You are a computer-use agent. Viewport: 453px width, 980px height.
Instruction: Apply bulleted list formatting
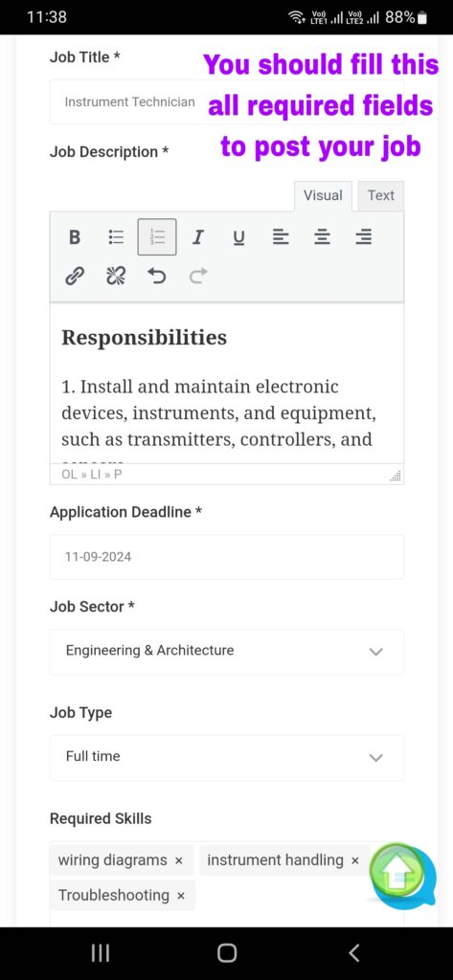click(116, 237)
